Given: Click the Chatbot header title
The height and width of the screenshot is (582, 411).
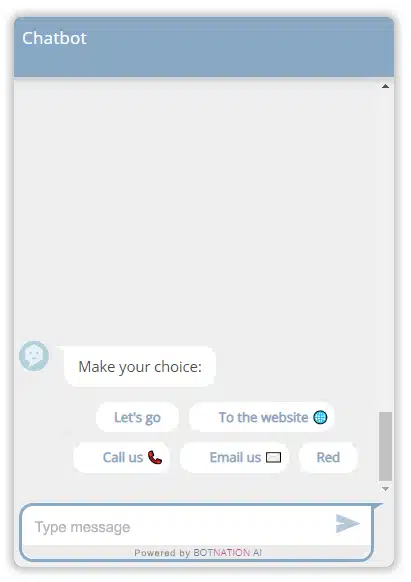Looking at the screenshot, I should tap(54, 38).
